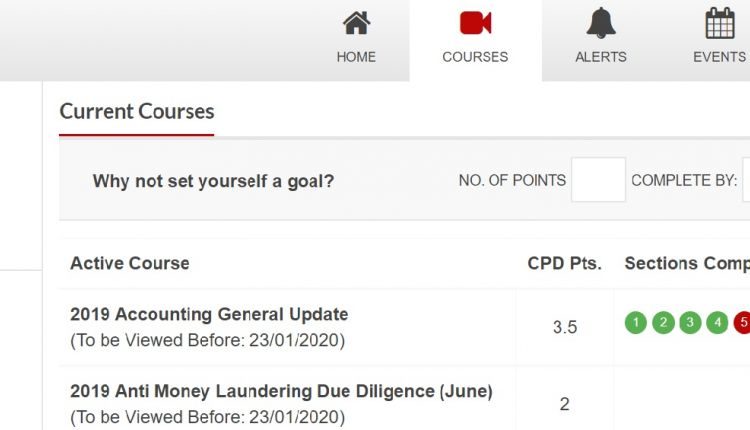Open the EVENTS menu label
Screen dimensions: 750x430
click(719, 57)
